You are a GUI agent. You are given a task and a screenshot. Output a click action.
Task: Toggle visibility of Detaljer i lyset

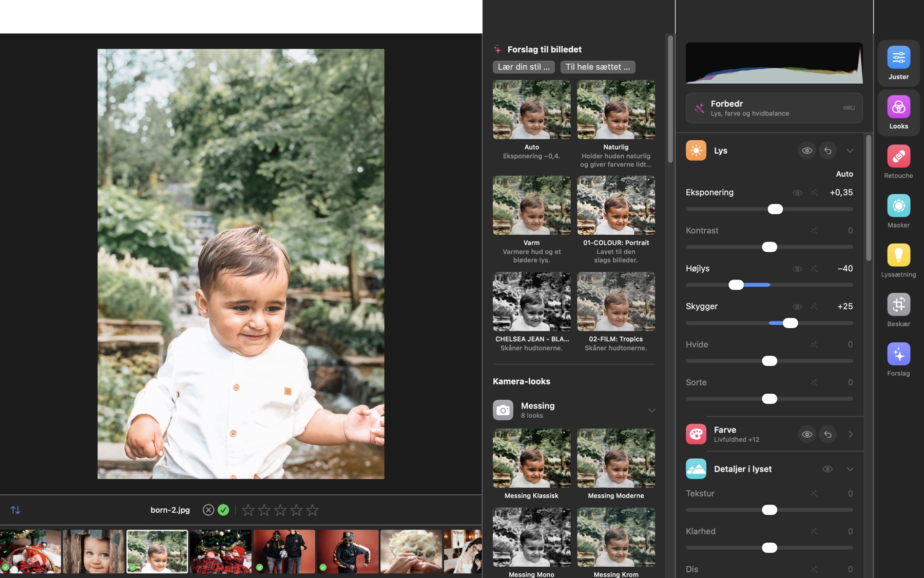click(x=827, y=469)
